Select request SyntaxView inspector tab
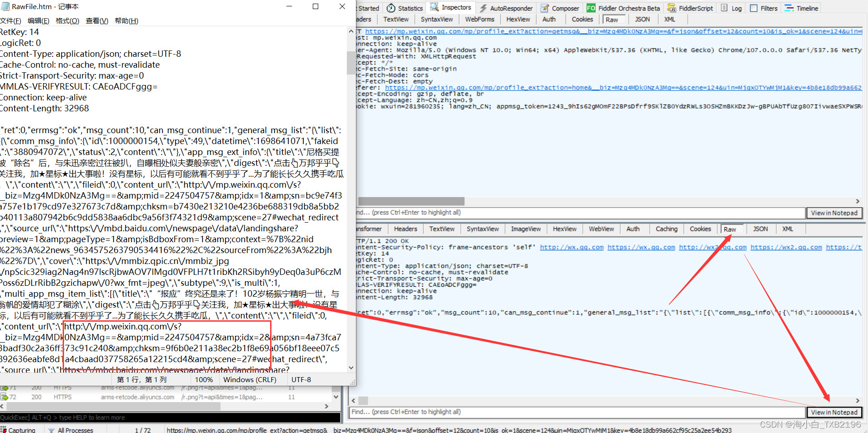The width and height of the screenshot is (868, 433). coord(437,19)
